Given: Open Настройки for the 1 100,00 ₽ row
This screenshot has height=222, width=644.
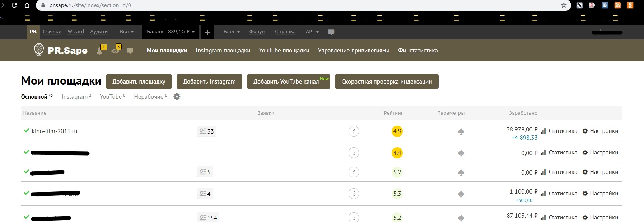Looking at the screenshot, I should pyautogui.click(x=600, y=194).
